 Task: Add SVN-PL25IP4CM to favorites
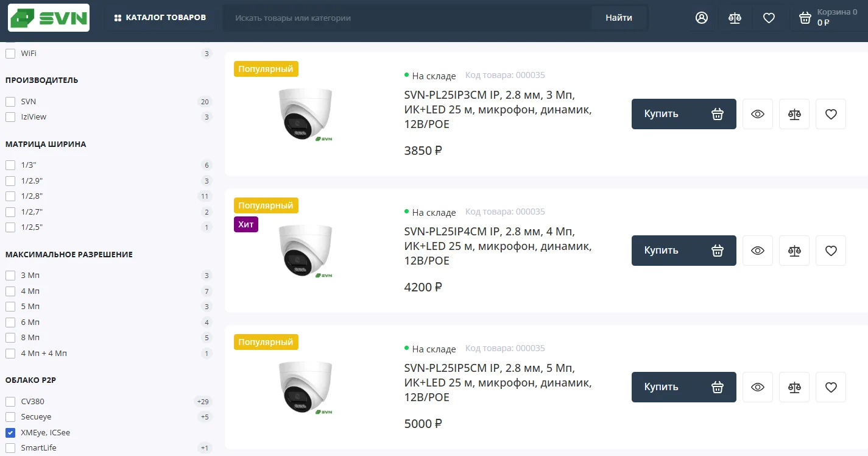[831, 251]
